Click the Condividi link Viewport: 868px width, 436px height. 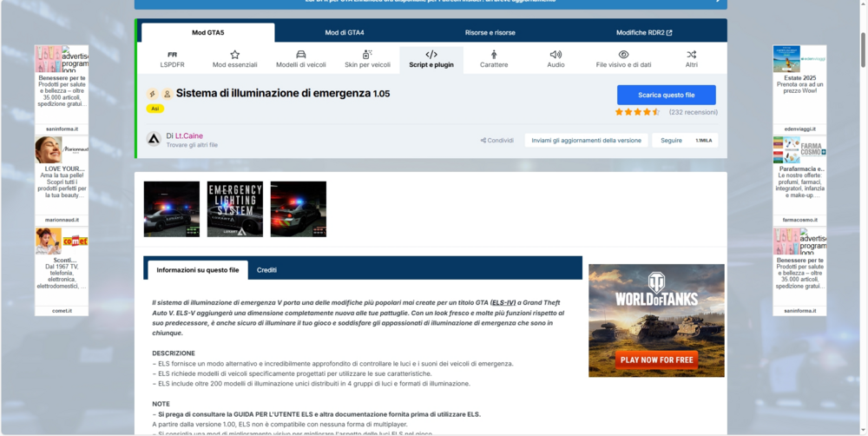click(497, 141)
